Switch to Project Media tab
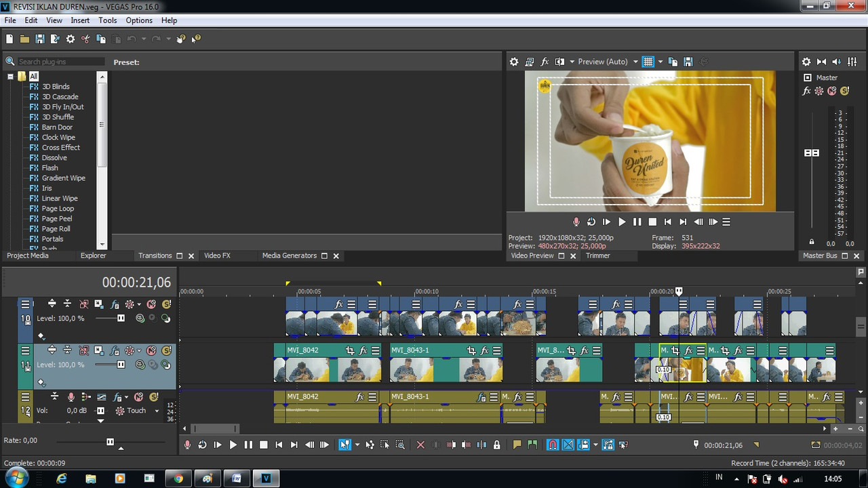Viewport: 868px width, 488px height. 28,256
